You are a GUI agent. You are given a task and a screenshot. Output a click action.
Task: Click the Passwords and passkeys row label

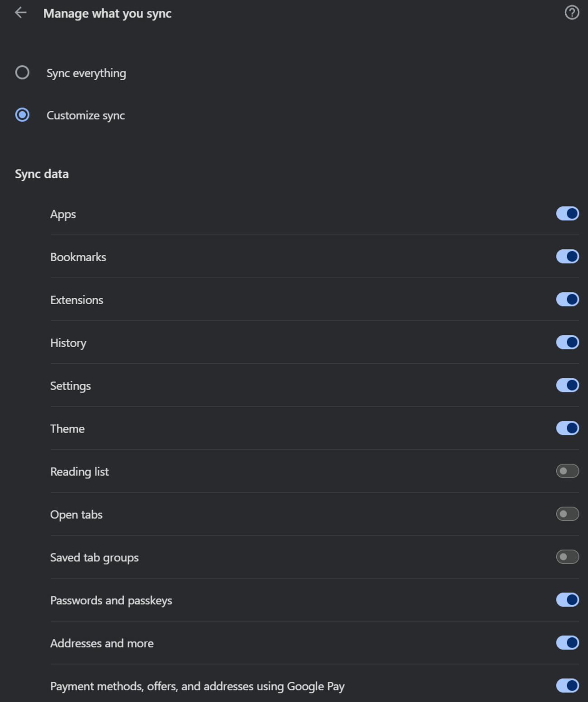[111, 601]
